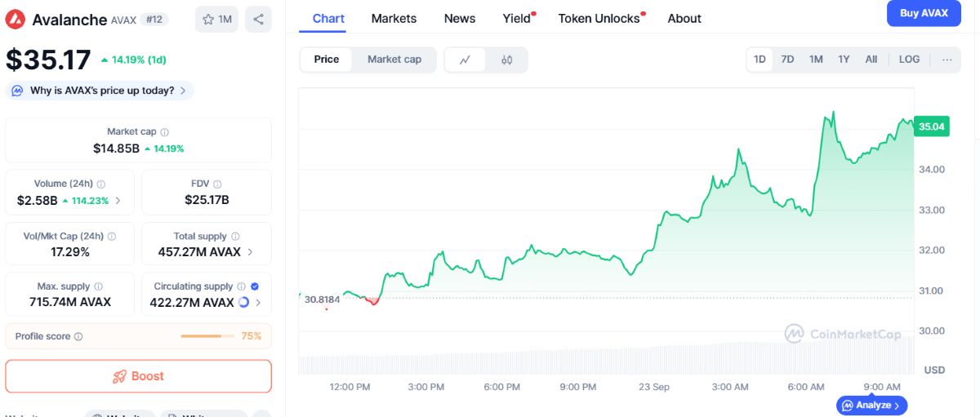
Task: Click info icon beside Circulating supply
Action: click(241, 287)
